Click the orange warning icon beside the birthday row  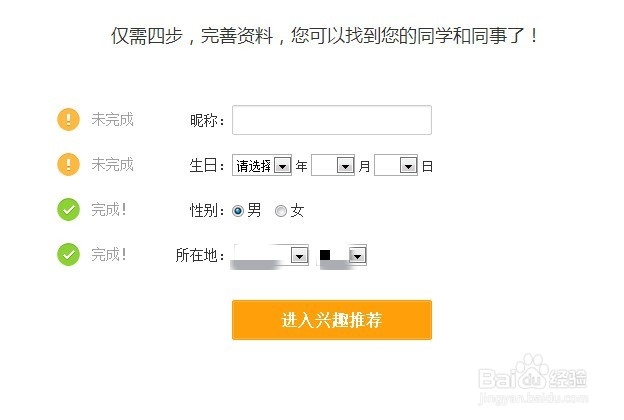point(68,164)
